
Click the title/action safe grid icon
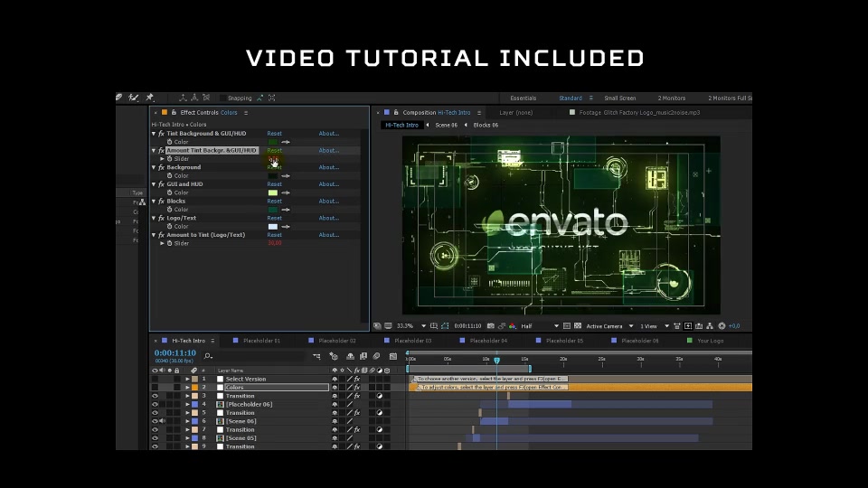(x=433, y=326)
